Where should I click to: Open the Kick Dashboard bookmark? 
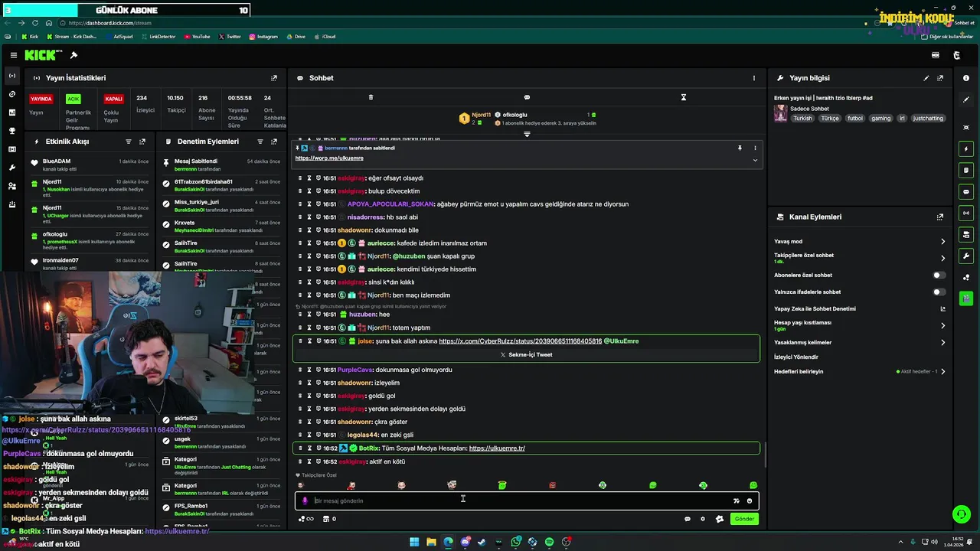pyautogui.click(x=72, y=36)
